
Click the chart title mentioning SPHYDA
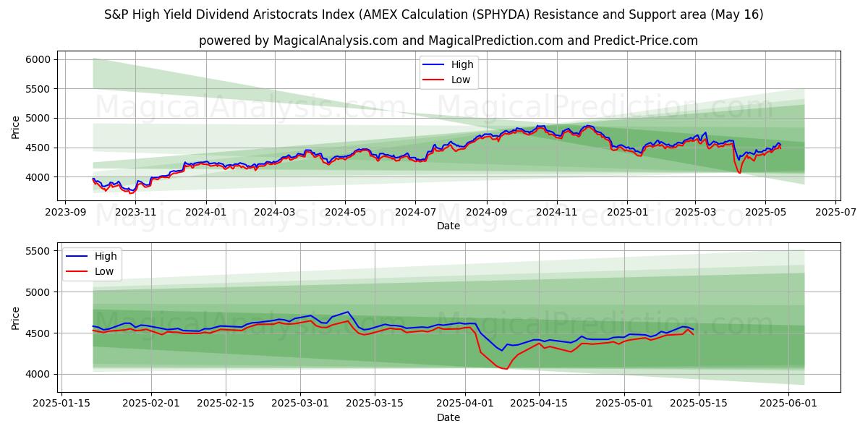[x=434, y=14]
